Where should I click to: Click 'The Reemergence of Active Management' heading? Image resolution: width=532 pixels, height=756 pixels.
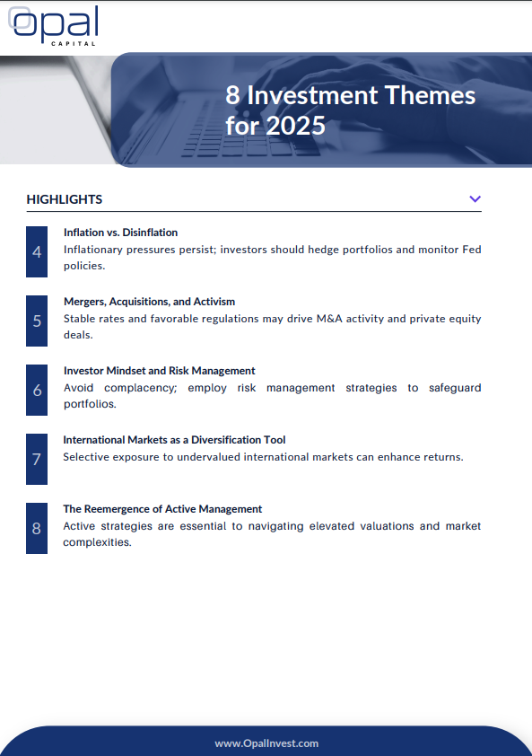[162, 509]
